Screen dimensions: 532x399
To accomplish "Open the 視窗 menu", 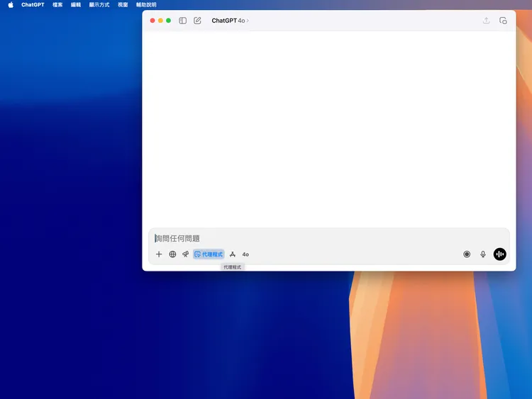I will tap(123, 5).
